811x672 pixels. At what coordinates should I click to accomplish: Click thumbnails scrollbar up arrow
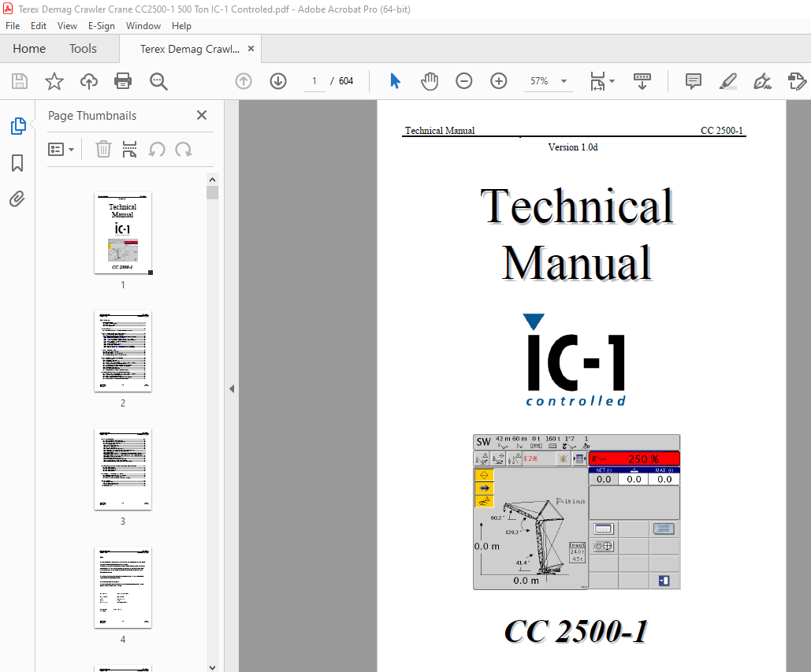point(212,180)
